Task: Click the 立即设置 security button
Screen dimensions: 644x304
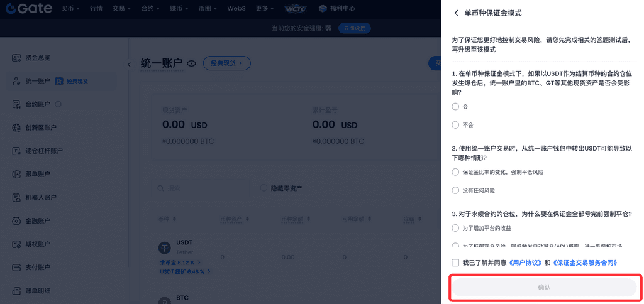Action: pyautogui.click(x=354, y=28)
